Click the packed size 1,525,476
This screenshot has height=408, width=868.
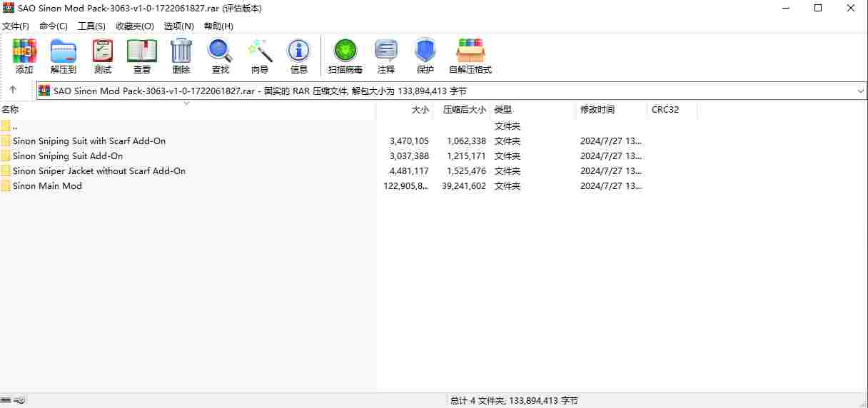467,171
